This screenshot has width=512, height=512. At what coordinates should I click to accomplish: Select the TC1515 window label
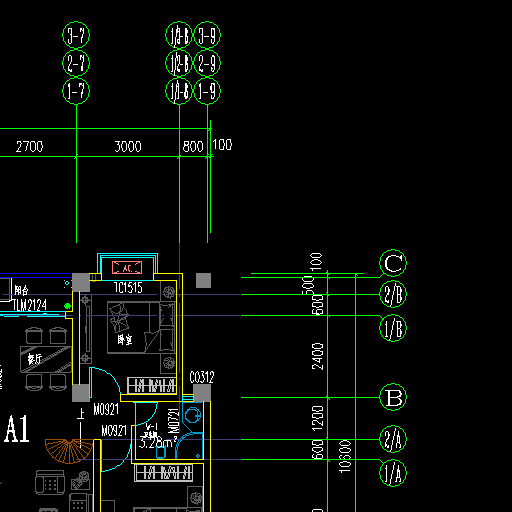(x=128, y=288)
